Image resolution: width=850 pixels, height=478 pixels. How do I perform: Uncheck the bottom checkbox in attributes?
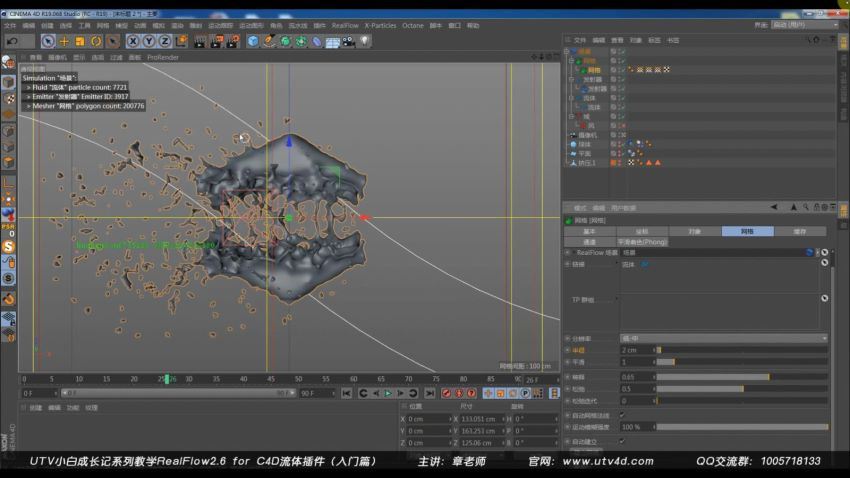(622, 441)
